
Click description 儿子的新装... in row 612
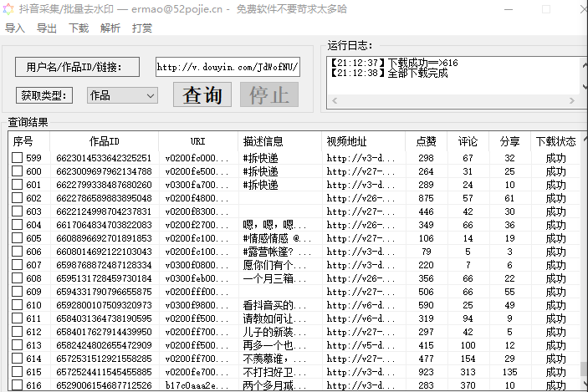point(274,332)
